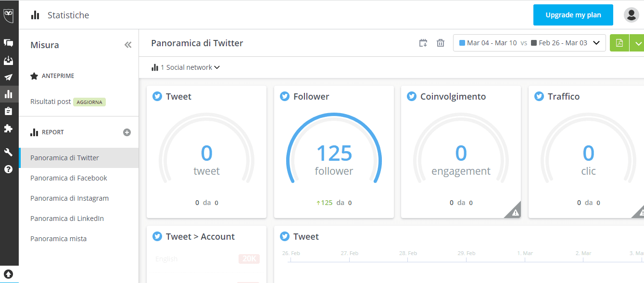
Task: Open the Help question mark icon
Action: tap(8, 169)
